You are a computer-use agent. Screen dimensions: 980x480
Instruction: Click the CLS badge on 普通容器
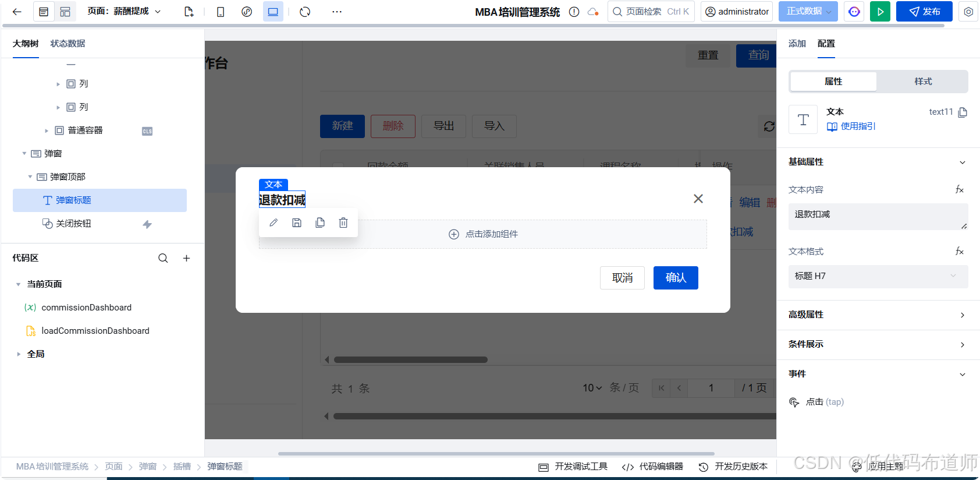pyautogui.click(x=147, y=131)
